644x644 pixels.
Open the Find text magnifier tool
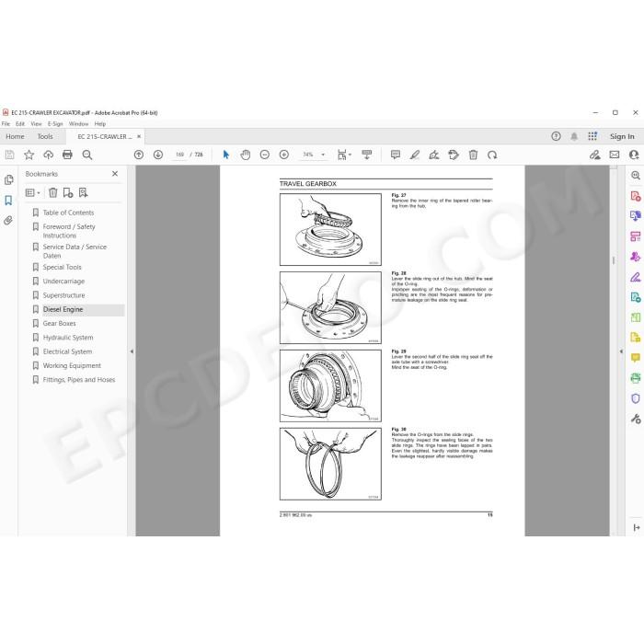pyautogui.click(x=87, y=155)
